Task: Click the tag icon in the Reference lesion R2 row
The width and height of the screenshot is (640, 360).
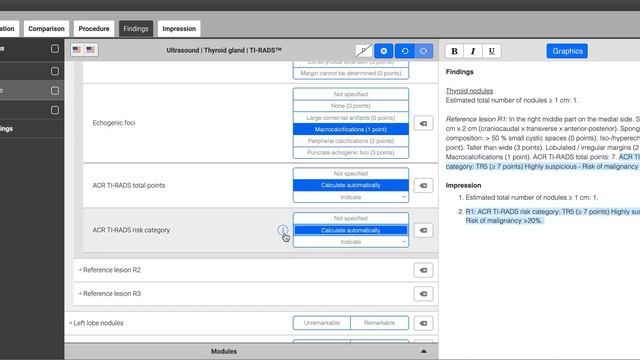Action: (423, 270)
